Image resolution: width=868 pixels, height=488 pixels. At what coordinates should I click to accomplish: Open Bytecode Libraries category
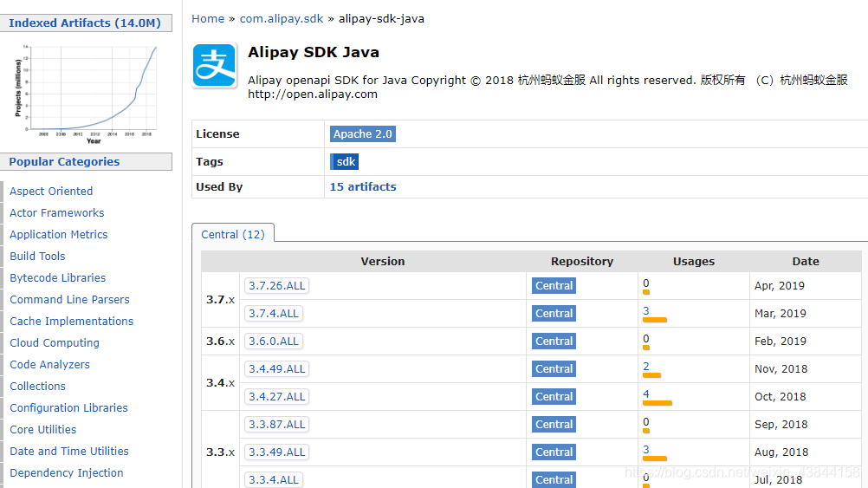pyautogui.click(x=57, y=277)
